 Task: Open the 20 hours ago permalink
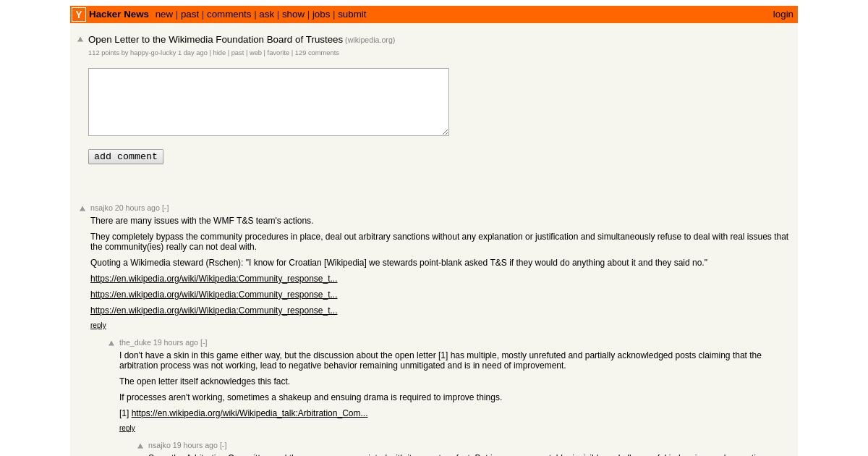coord(137,208)
